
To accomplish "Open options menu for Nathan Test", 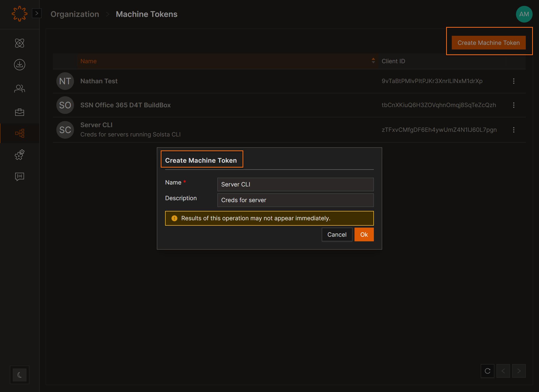I will [514, 81].
